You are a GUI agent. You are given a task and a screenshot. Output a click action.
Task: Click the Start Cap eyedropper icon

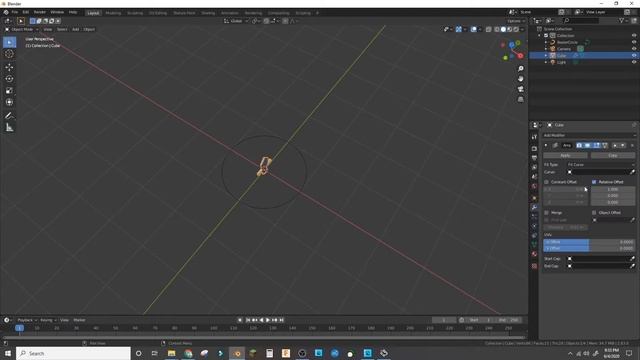(632, 259)
